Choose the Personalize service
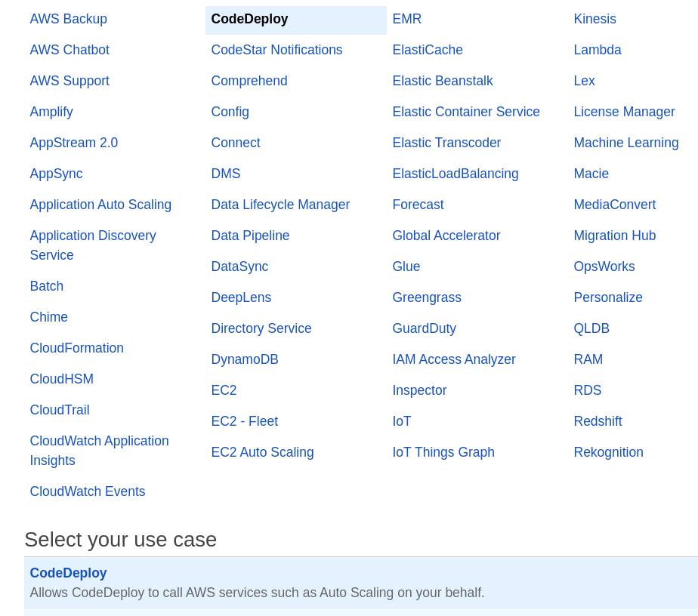The image size is (698, 616). click(607, 297)
